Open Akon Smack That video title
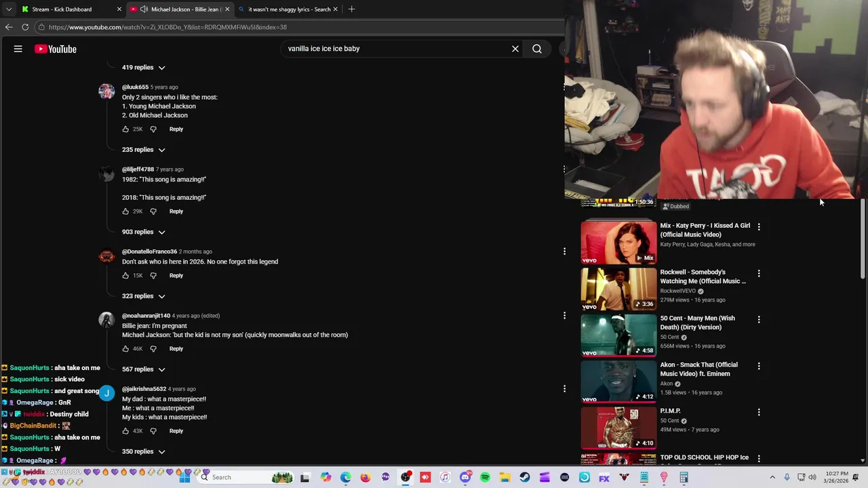This screenshot has height=488, width=868. click(699, 369)
